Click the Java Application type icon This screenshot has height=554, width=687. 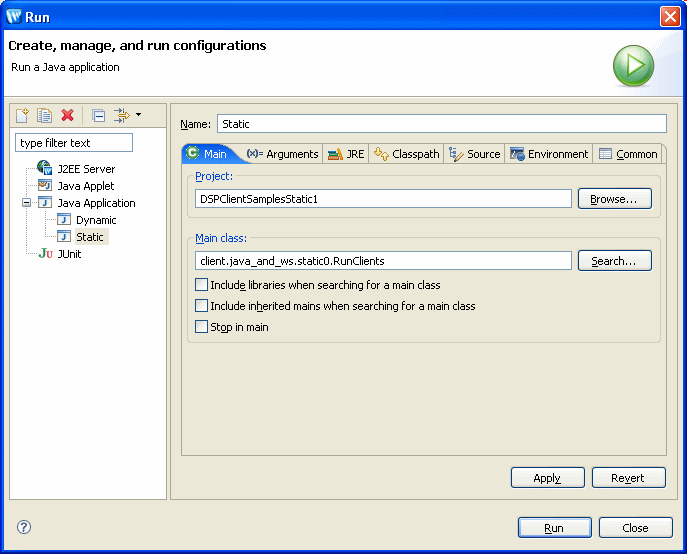point(45,202)
